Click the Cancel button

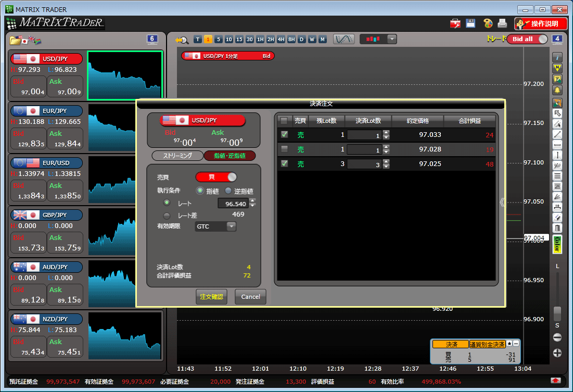[250, 297]
